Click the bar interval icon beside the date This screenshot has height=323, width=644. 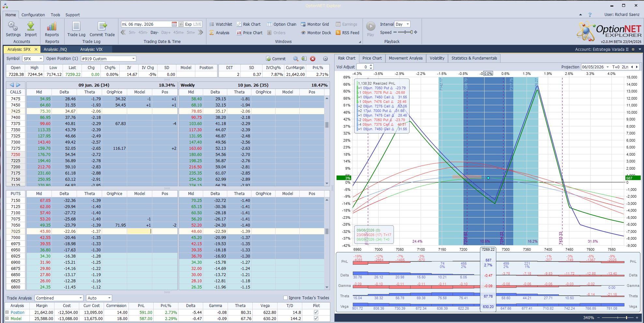point(181,24)
